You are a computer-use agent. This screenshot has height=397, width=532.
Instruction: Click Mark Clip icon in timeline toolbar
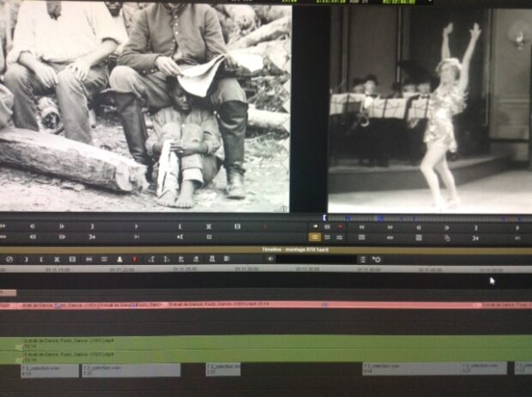57,259
